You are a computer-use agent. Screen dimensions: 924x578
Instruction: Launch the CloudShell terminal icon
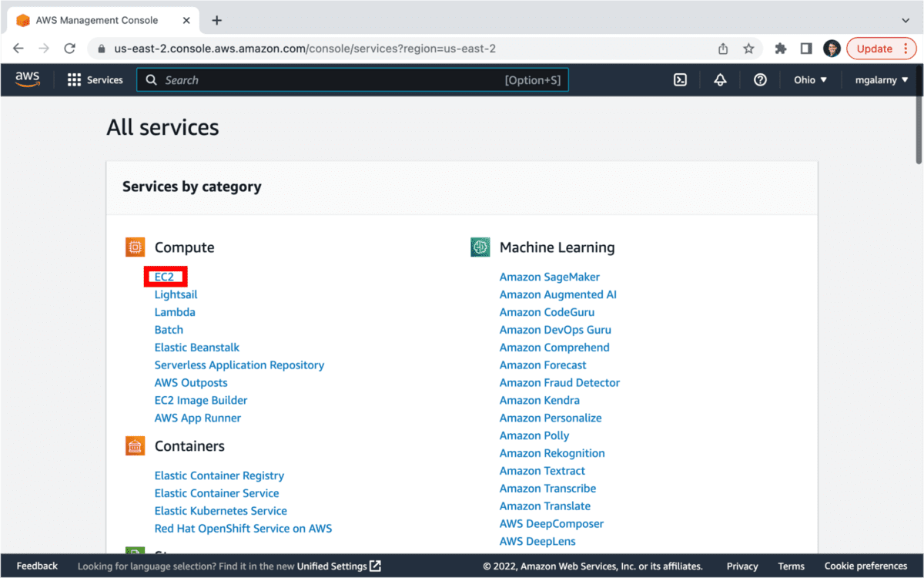click(680, 79)
